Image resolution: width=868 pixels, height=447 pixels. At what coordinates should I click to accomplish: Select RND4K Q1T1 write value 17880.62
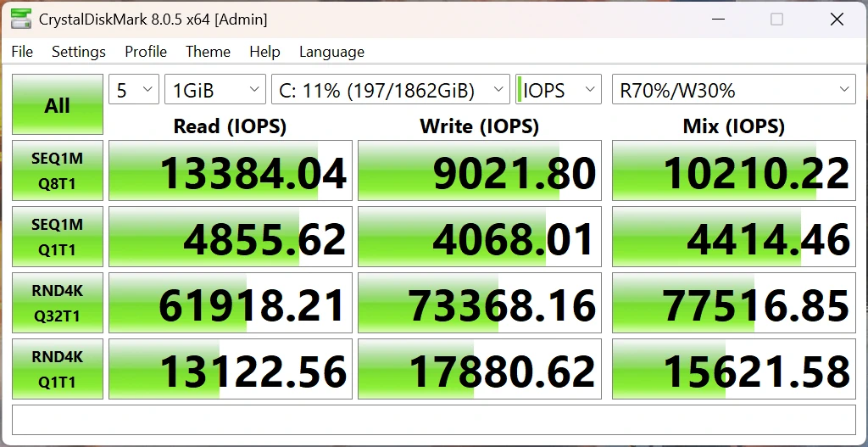click(480, 369)
